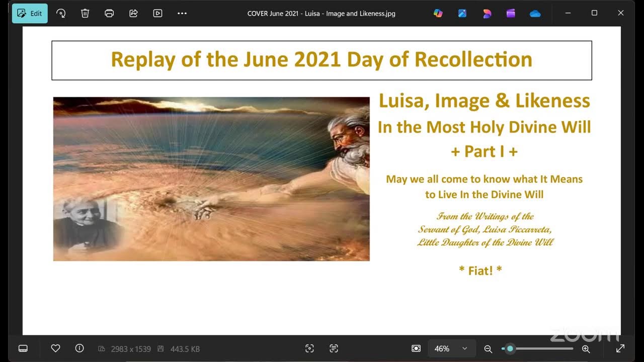Open the Edit image button

coord(30,14)
